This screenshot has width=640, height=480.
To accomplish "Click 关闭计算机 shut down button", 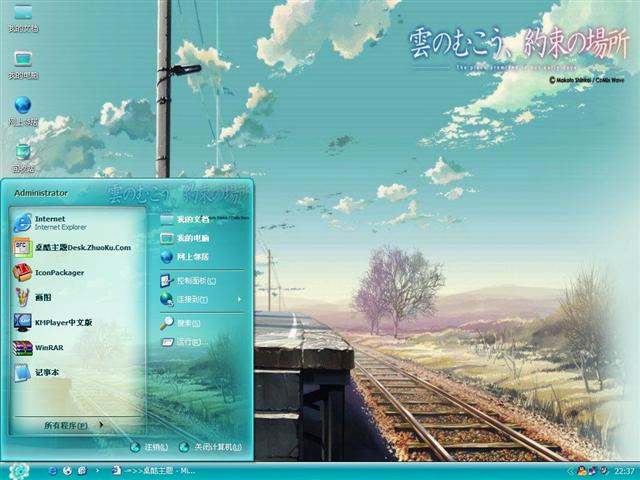I will [x=211, y=447].
